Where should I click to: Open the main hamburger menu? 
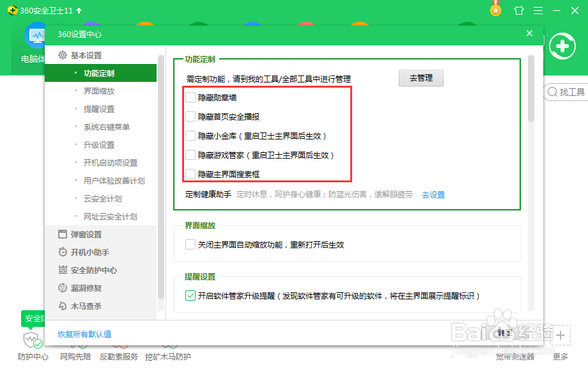(538, 10)
